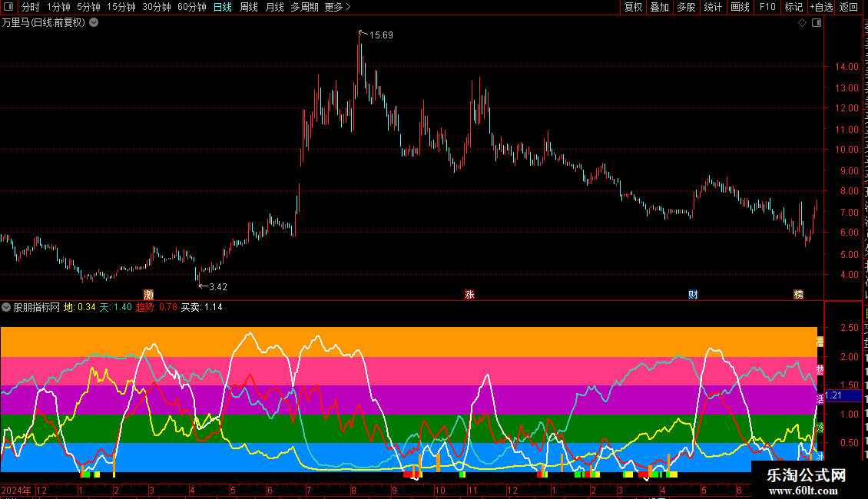
Task: Click the 天: 1.40 indicator value
Action: click(x=116, y=307)
